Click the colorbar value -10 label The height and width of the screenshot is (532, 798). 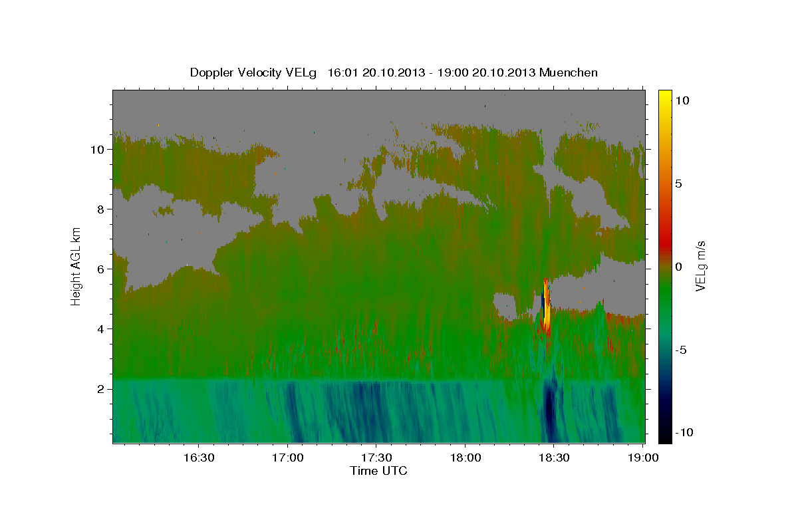(x=684, y=433)
